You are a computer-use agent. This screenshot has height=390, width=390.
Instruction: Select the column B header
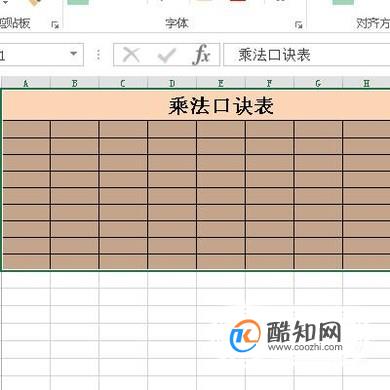(x=75, y=83)
